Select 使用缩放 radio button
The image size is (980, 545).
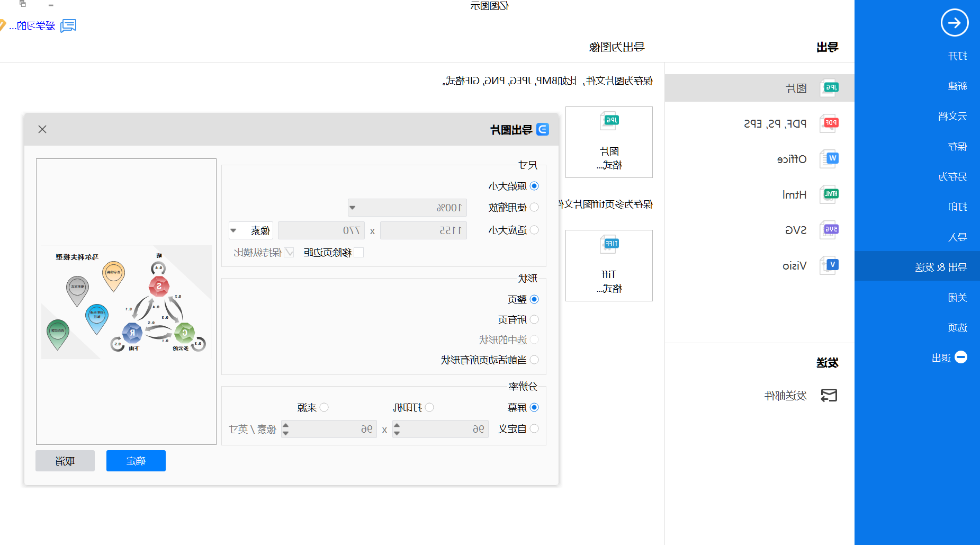pyautogui.click(x=534, y=207)
